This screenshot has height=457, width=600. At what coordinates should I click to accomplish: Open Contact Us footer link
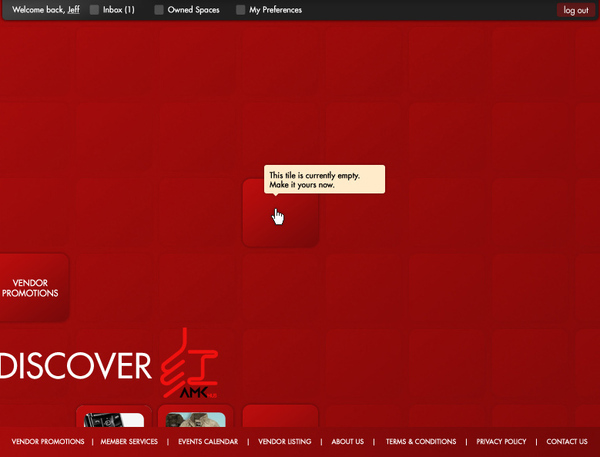(x=567, y=441)
